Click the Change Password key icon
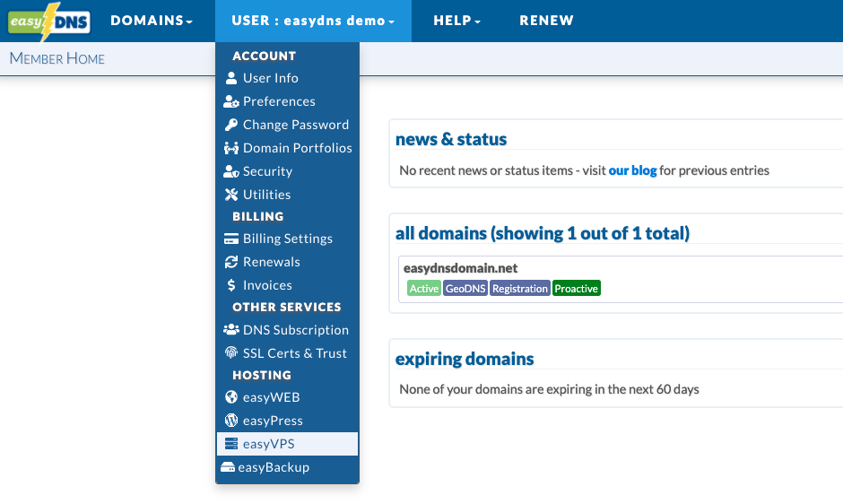843x504 pixels. point(231,125)
